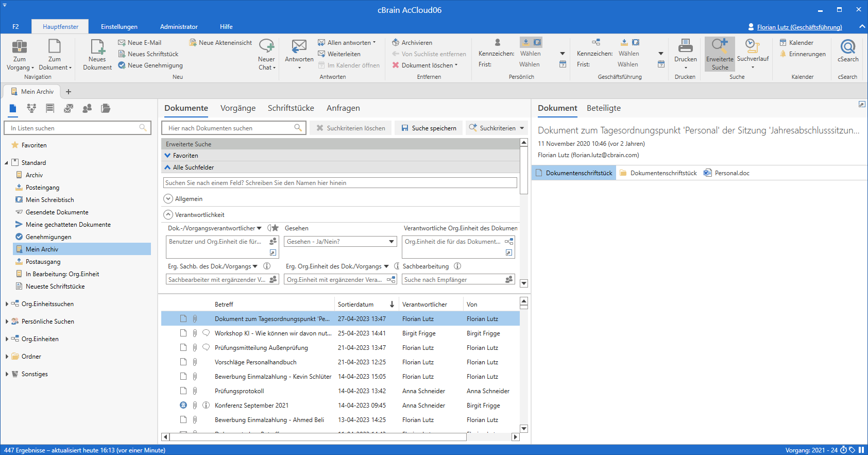Launch cSearch from the ribbon

[x=848, y=51]
